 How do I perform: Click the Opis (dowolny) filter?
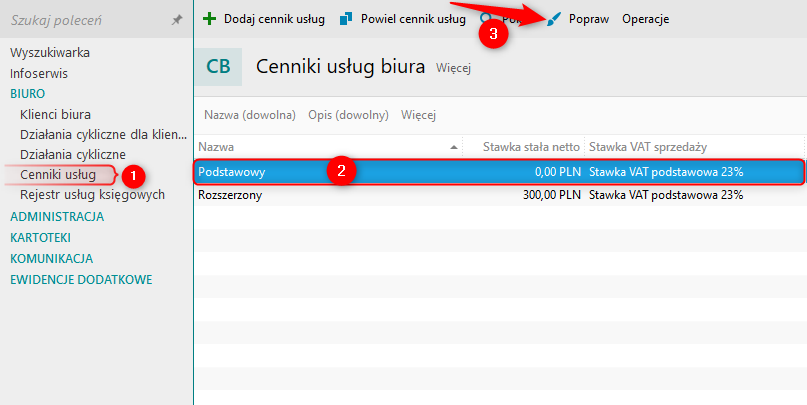[x=348, y=115]
